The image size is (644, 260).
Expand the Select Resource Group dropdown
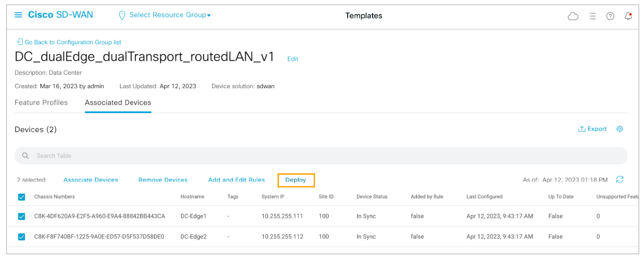coord(170,15)
